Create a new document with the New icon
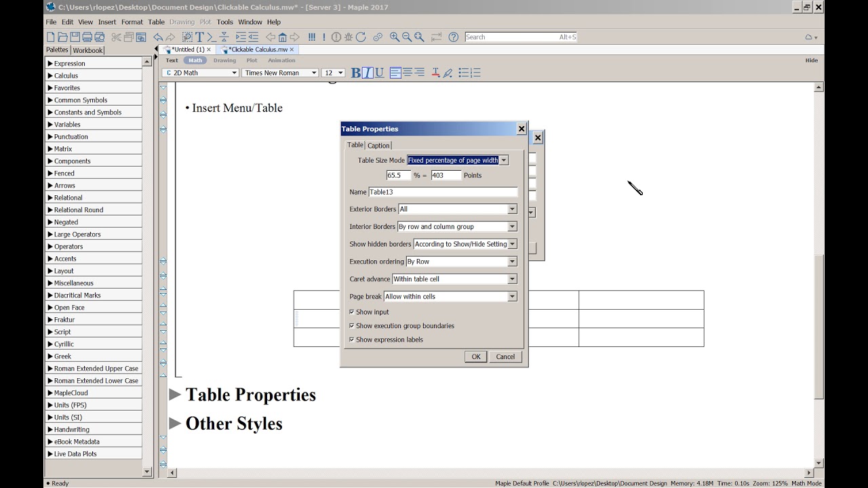This screenshot has width=868, height=488. click(50, 37)
